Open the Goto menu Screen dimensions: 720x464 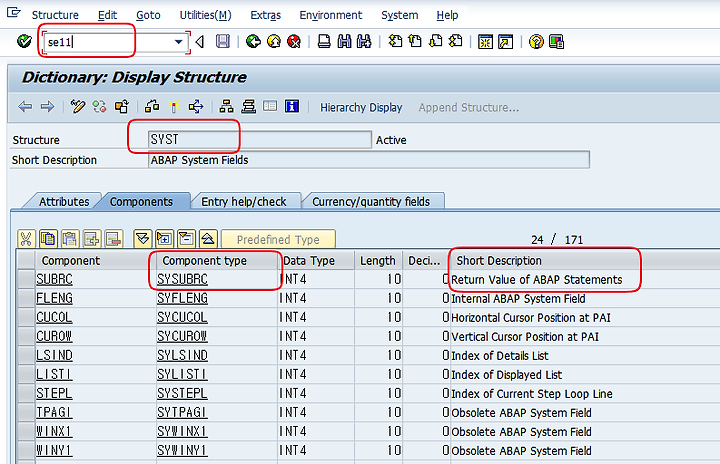click(148, 15)
